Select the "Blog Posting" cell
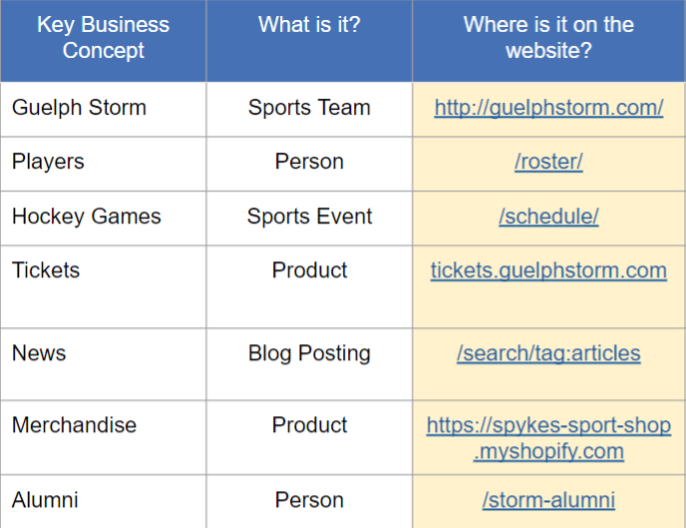 309,353
